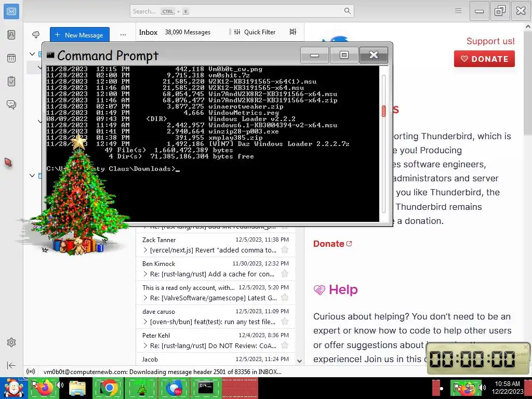Click the downloading message header status text

click(x=163, y=372)
